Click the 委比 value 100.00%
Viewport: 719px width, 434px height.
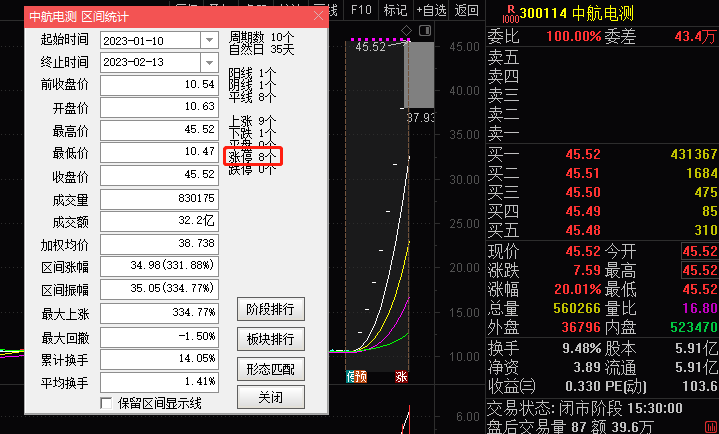(573, 36)
